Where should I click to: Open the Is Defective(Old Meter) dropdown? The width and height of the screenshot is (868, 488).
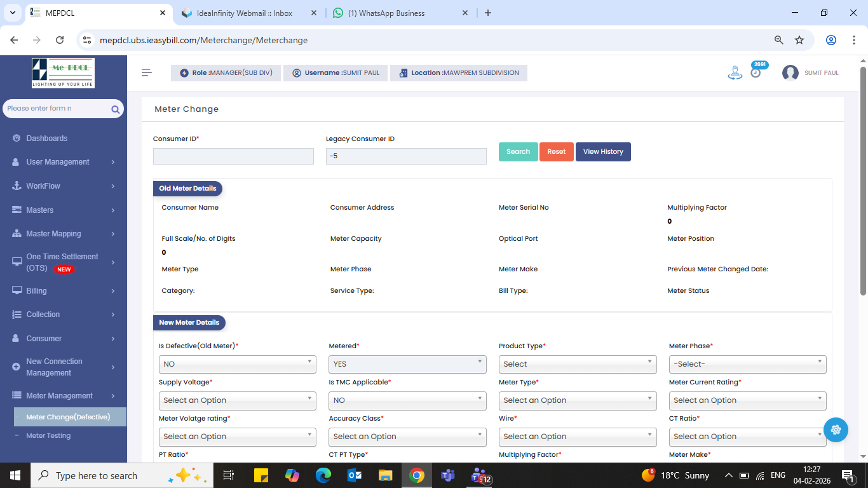pos(237,364)
